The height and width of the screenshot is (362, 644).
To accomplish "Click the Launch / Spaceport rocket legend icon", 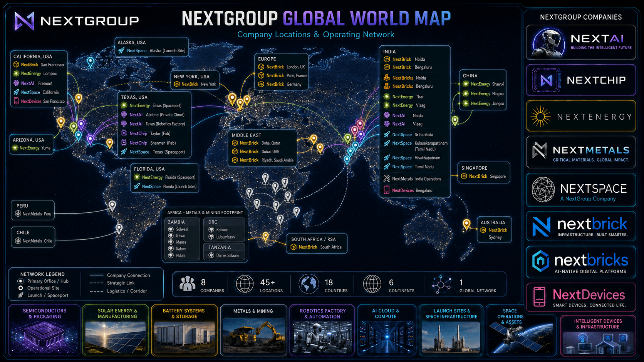I will click(20, 295).
